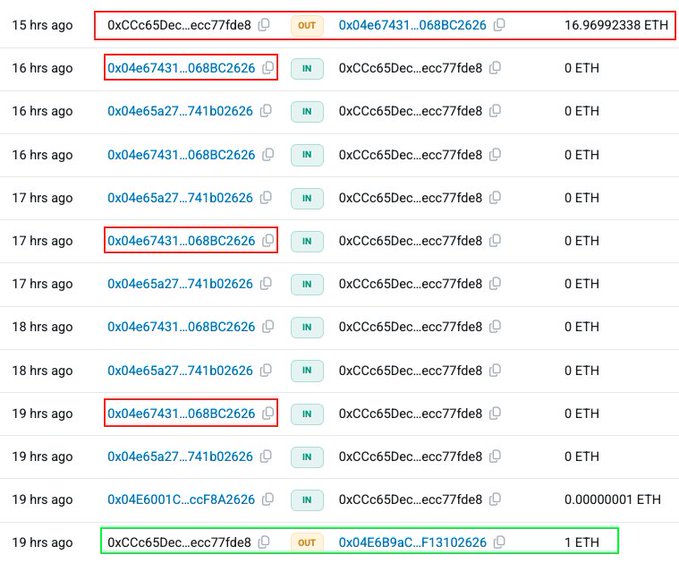Copy 0x04e65a27...741b02626 address in the 19 hrs ago row

click(266, 456)
